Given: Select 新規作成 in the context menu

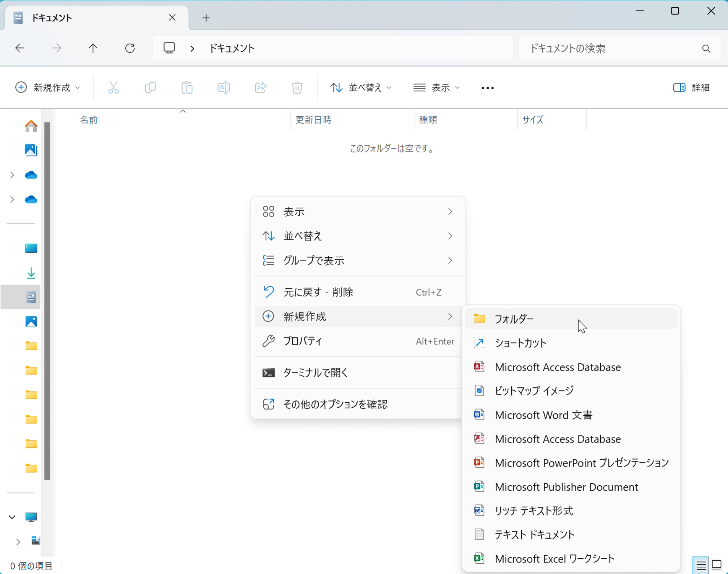Looking at the screenshot, I should click(358, 317).
